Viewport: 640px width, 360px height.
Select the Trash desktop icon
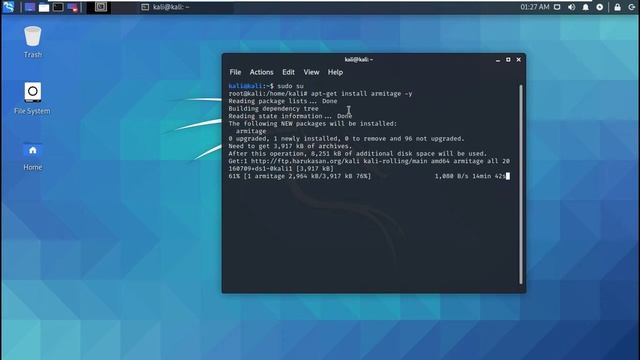(33, 42)
